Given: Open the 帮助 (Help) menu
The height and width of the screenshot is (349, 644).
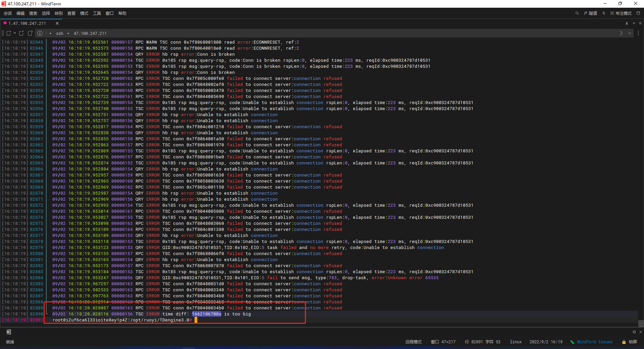Looking at the screenshot, I should (122, 13).
